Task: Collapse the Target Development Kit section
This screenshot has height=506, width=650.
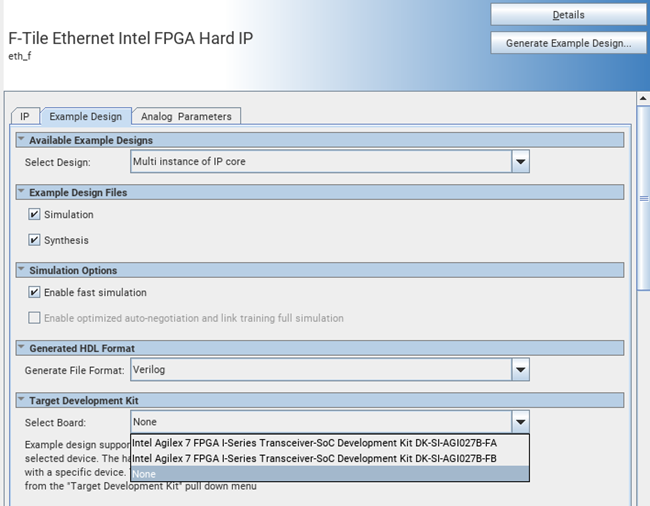Action: click(x=21, y=400)
